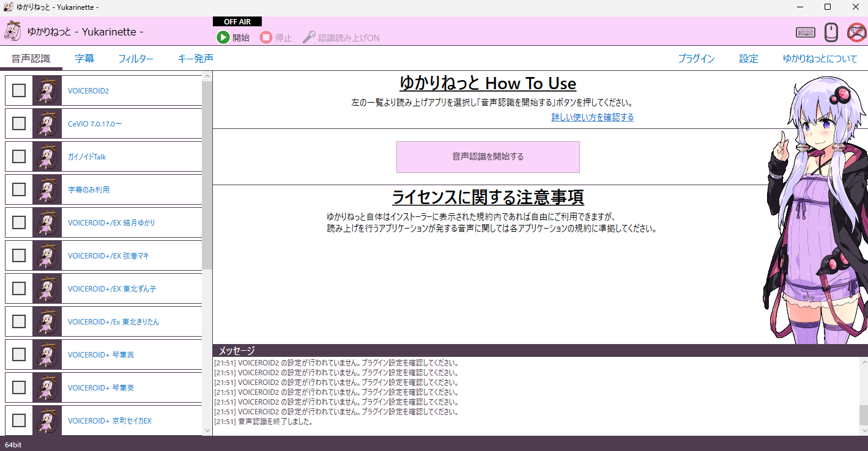Check the ガイノイドTalk checkbox
868x451 pixels.
pyautogui.click(x=19, y=156)
